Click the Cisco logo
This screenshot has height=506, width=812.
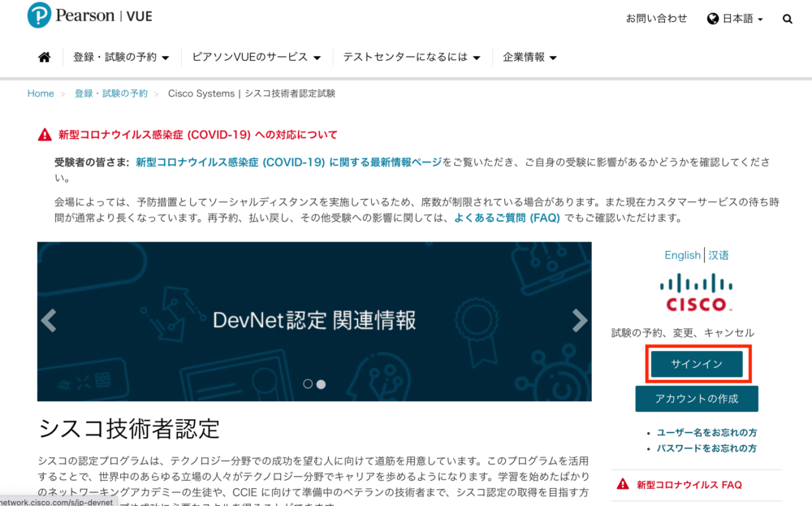(x=696, y=292)
